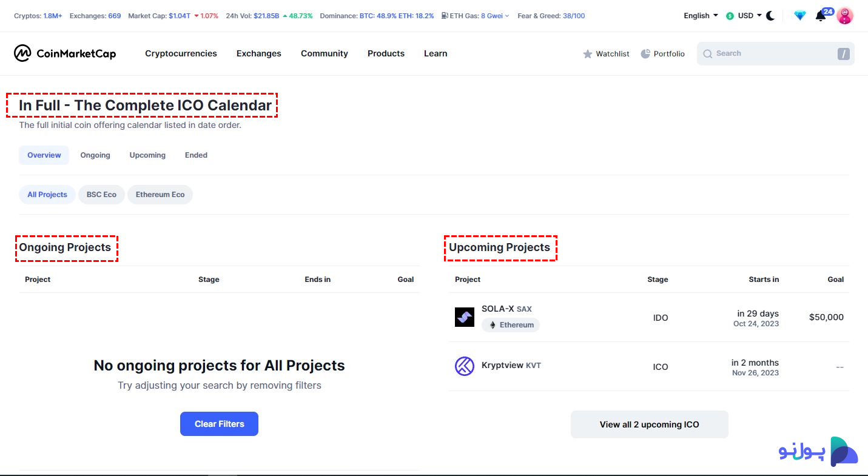Click the CoinMarketCap logo
This screenshot has width=868, height=476.
click(65, 53)
